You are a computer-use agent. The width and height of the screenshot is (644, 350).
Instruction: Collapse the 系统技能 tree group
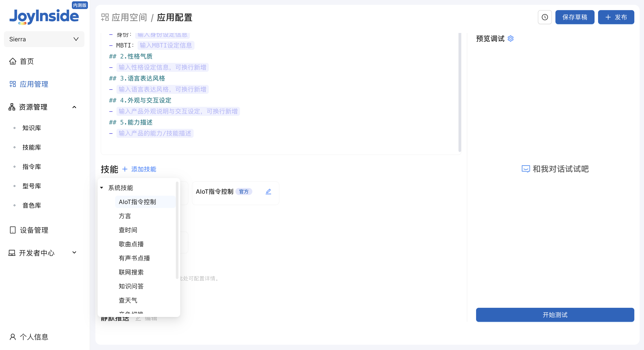(102, 188)
